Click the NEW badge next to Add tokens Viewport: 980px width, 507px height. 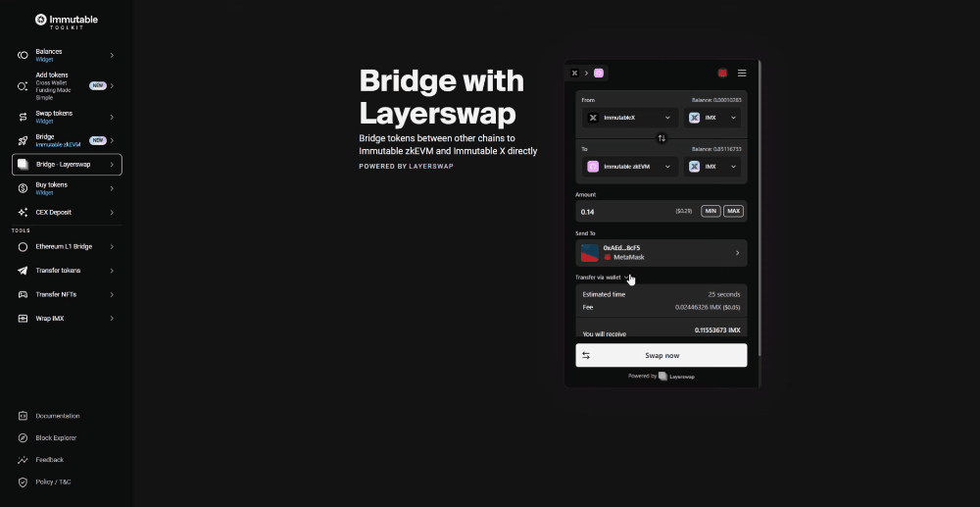point(97,85)
